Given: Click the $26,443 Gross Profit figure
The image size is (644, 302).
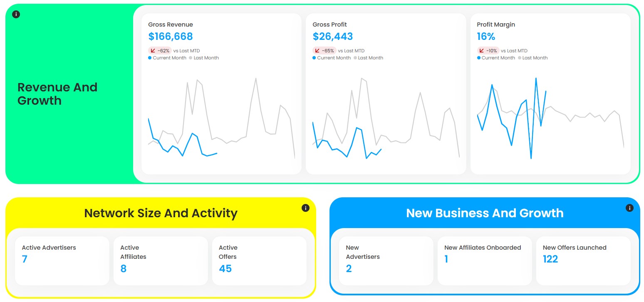Looking at the screenshot, I should pos(332,37).
